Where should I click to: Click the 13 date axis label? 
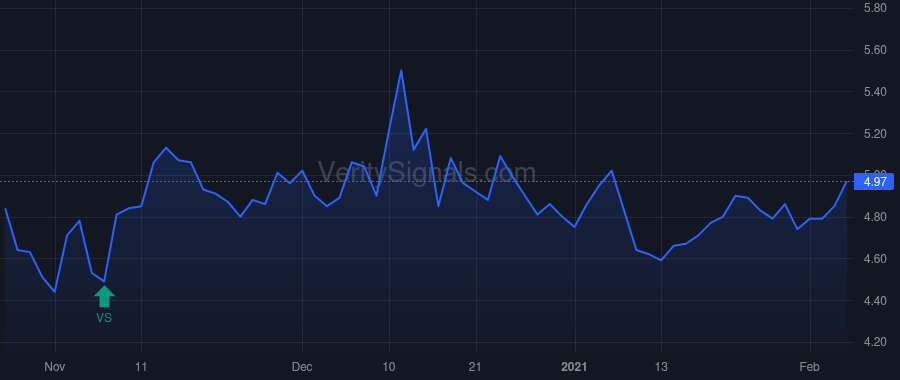point(661,367)
